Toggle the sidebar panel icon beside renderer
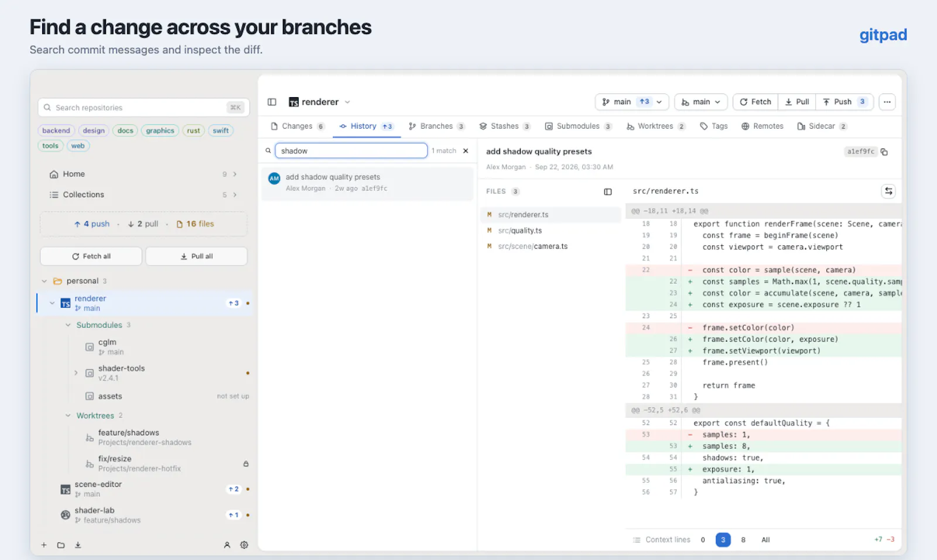Screen dimensions: 937x560 (x=272, y=102)
